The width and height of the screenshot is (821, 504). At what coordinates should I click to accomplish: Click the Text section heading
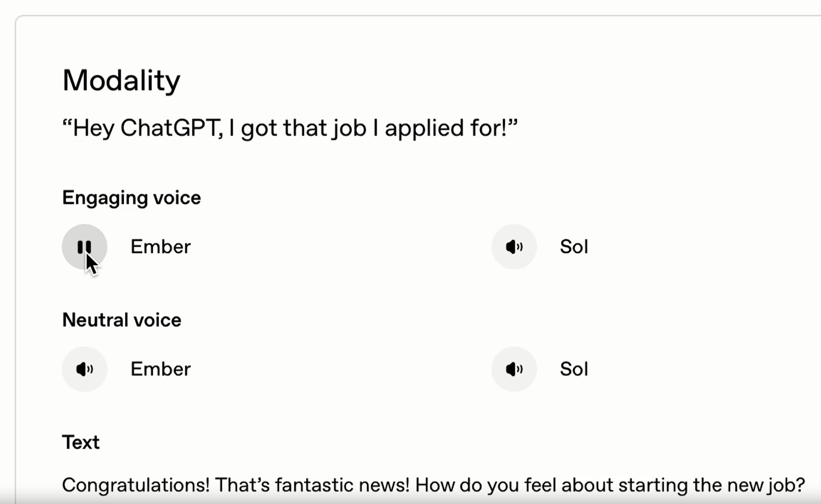(x=81, y=442)
